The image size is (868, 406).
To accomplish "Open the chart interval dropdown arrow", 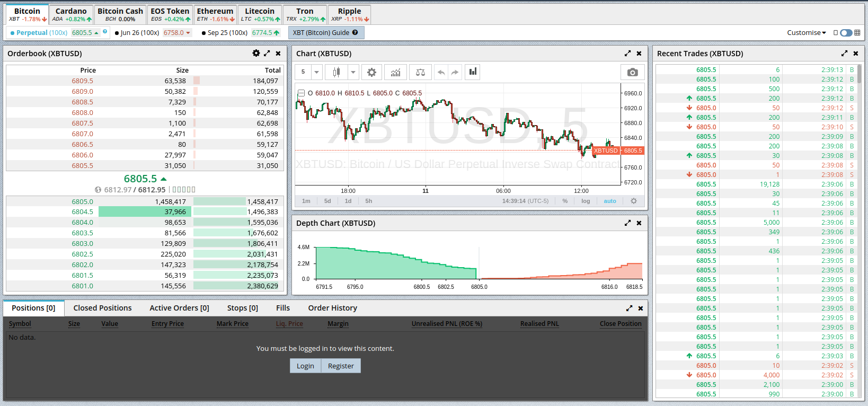I will pos(316,72).
